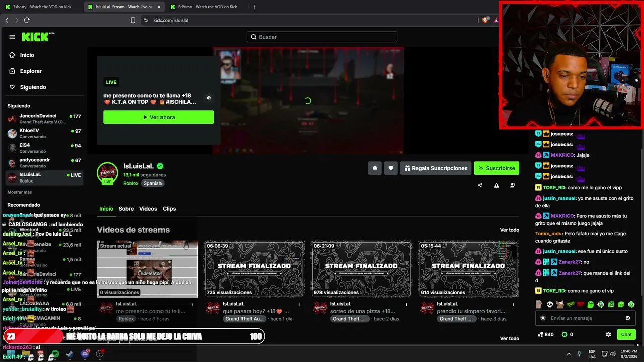Open the 06:08:39 stream video thumbnail
This screenshot has width=644, height=362.
tap(254, 269)
